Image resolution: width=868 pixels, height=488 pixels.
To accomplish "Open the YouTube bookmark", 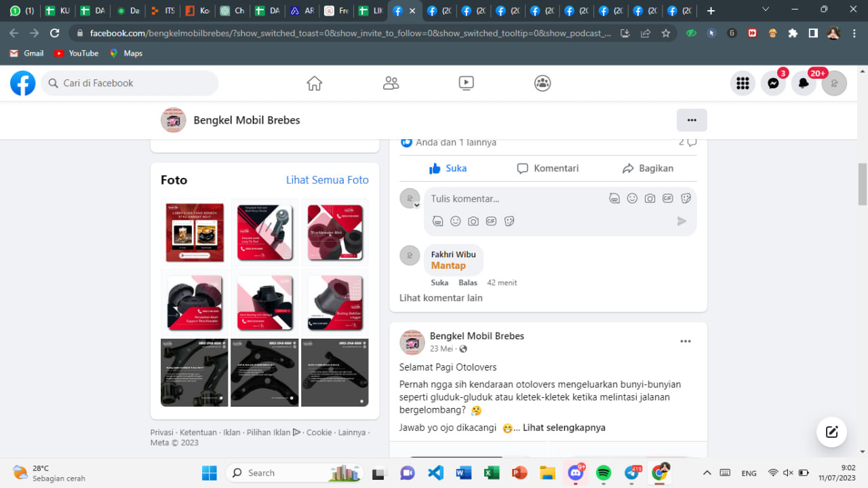I will [x=76, y=53].
